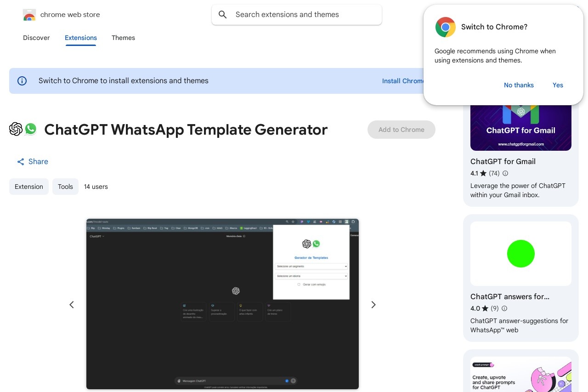The image size is (588, 392).
Task: Open the Tools category chip
Action: click(65, 187)
